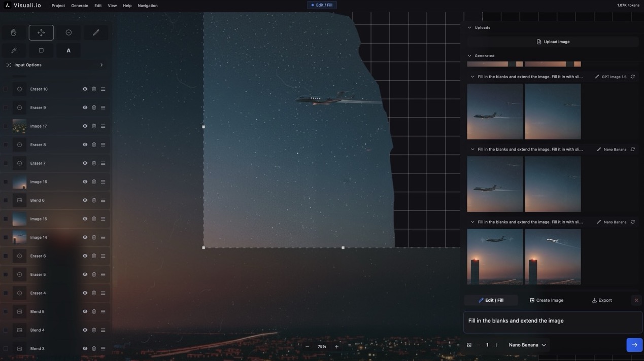The width and height of the screenshot is (644, 361).
Task: Open the Nano Banana model dropdown
Action: [x=525, y=344]
